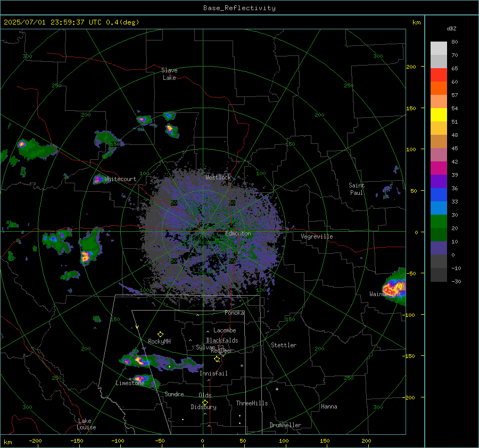
Task: Click the RockyMH label
Action: [x=159, y=341]
